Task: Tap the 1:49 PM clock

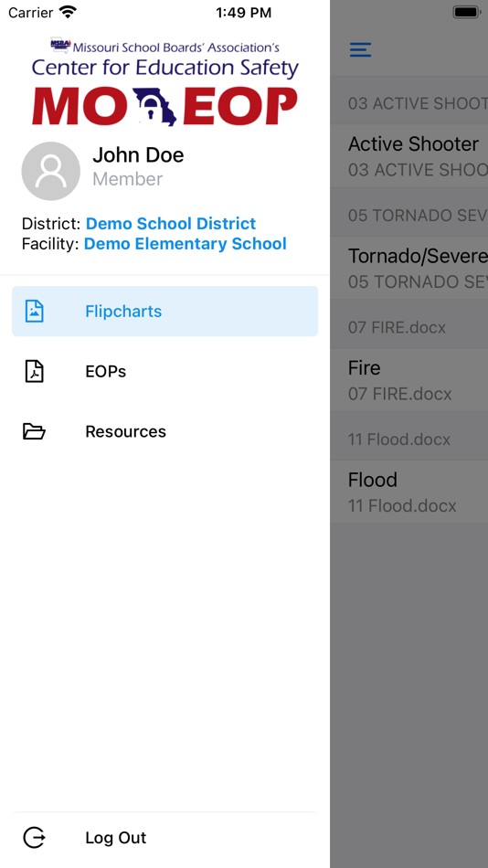Action: [x=244, y=12]
